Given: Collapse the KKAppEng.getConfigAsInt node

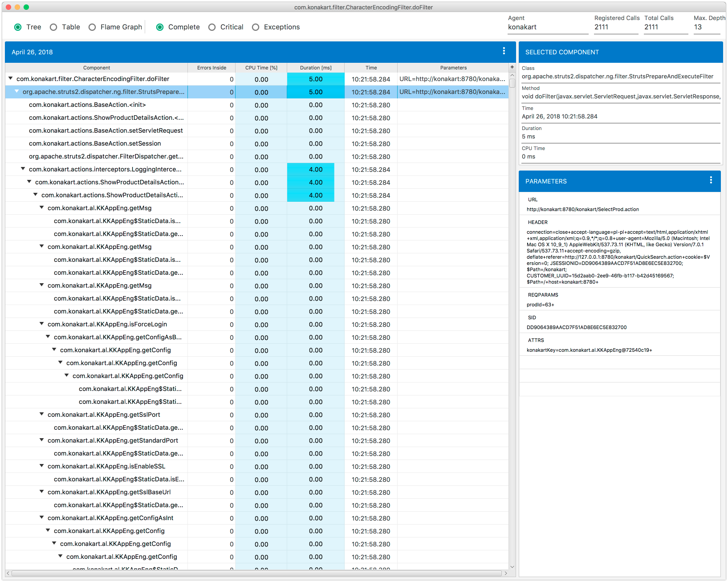Looking at the screenshot, I should pyautogui.click(x=42, y=517).
